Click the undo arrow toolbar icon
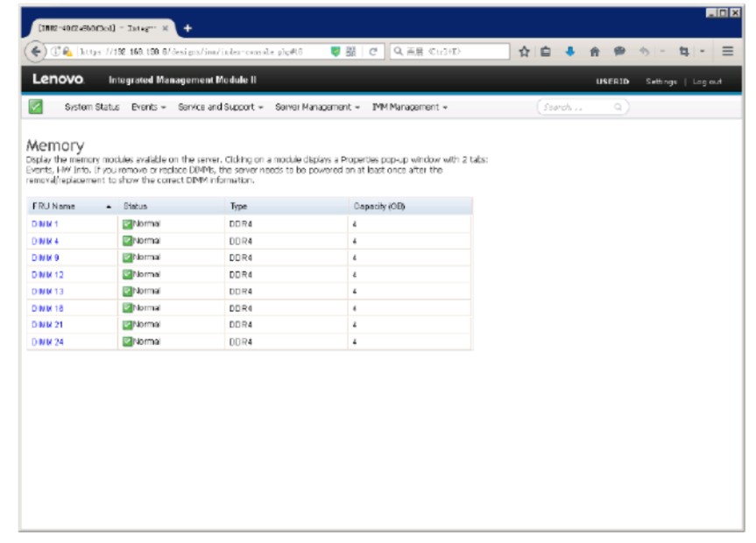 [x=644, y=51]
